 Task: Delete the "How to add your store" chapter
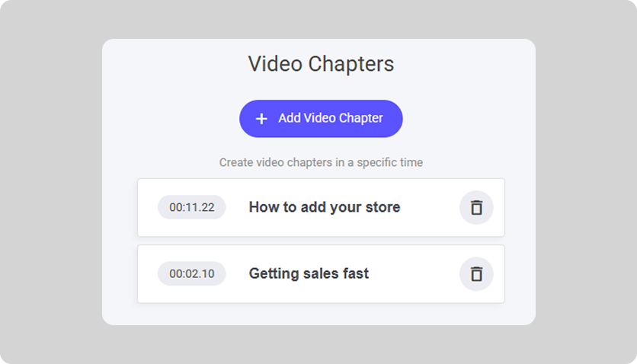click(x=476, y=207)
